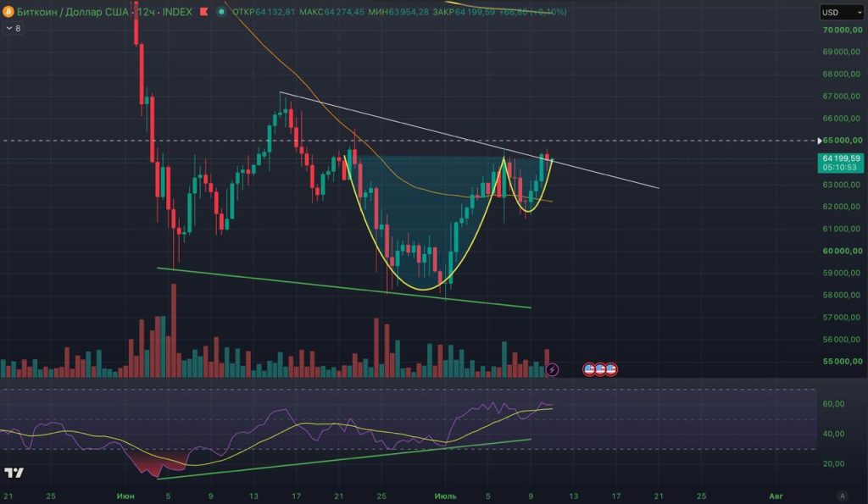Click the ЗАКР 64 199,59 close value
The height and width of the screenshot is (504, 868).
pyautogui.click(x=464, y=12)
